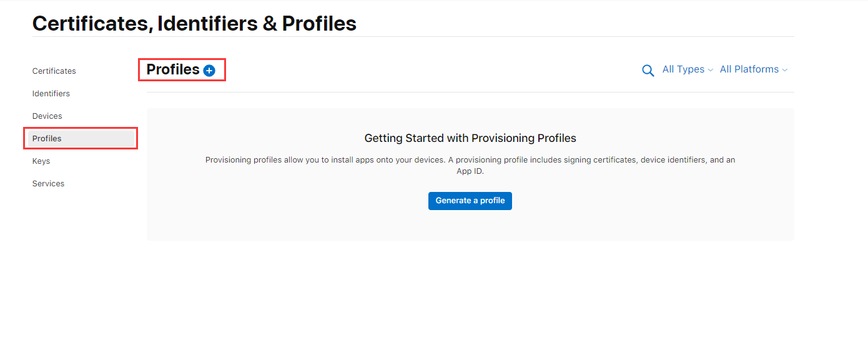The image size is (868, 357).
Task: Navigate to Services in sidebar
Action: [49, 184]
